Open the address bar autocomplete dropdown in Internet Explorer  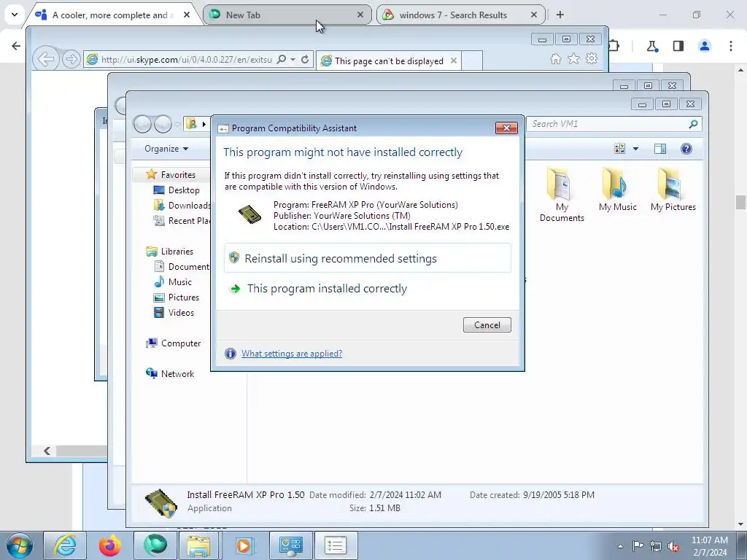293,60
